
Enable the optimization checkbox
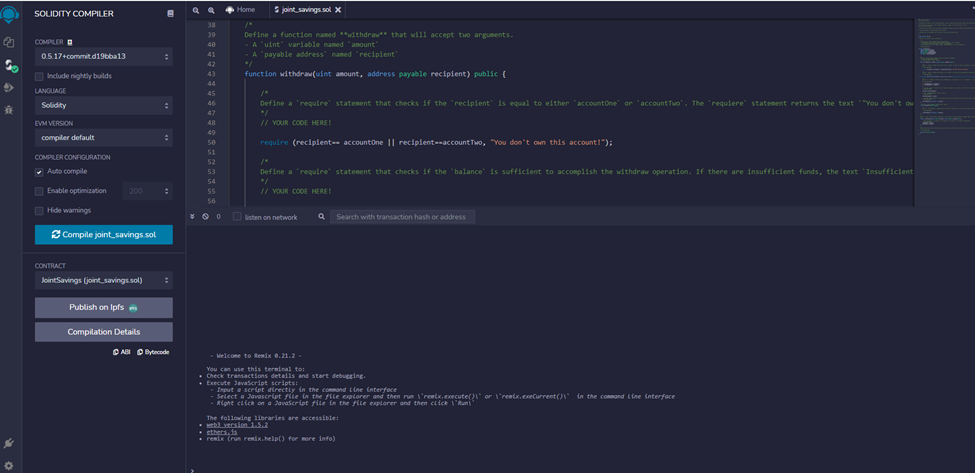(39, 191)
